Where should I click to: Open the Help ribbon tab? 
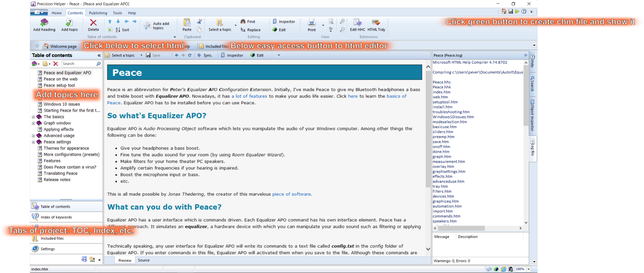click(x=132, y=13)
